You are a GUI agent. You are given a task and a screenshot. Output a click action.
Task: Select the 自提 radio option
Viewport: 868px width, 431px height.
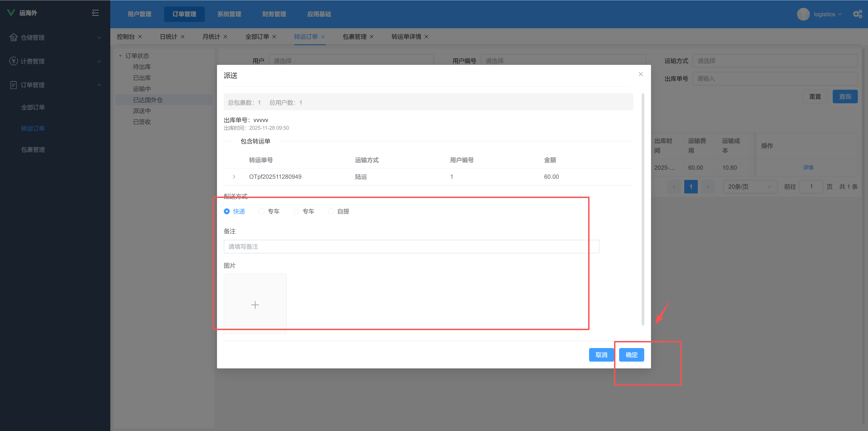coord(331,211)
